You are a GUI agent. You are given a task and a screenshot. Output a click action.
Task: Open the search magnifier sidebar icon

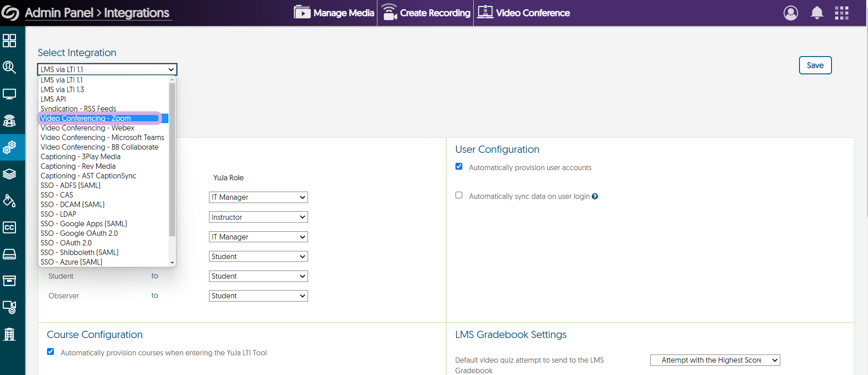click(9, 68)
